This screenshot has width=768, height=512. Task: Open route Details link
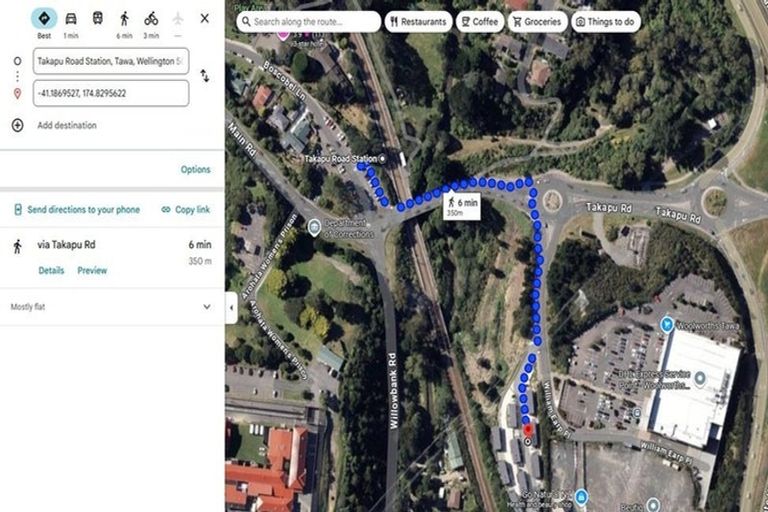(51, 270)
